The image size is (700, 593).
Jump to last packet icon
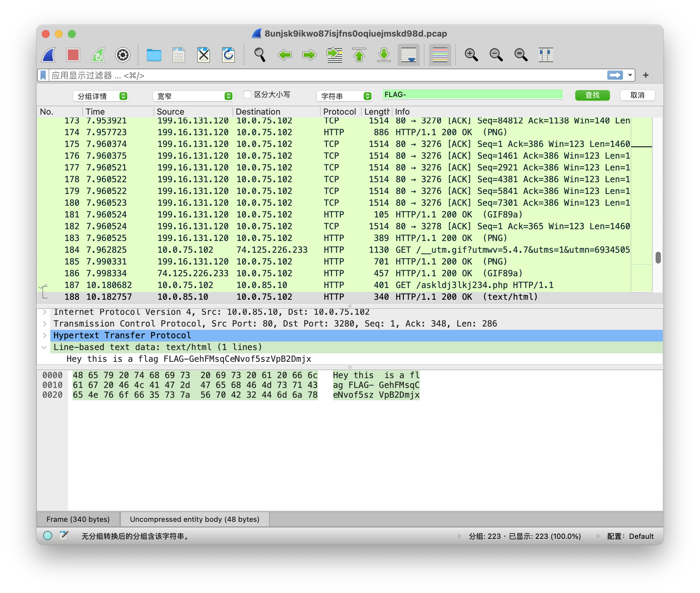coord(384,55)
